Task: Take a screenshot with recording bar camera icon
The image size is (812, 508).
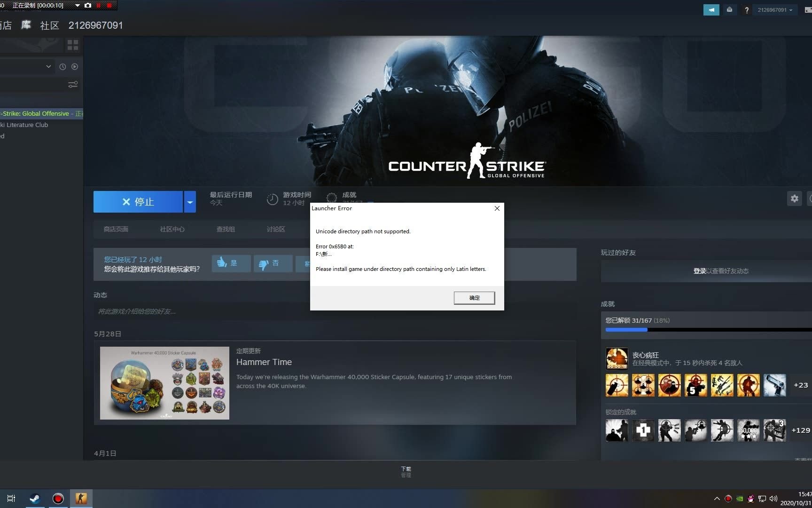Action: pos(87,6)
